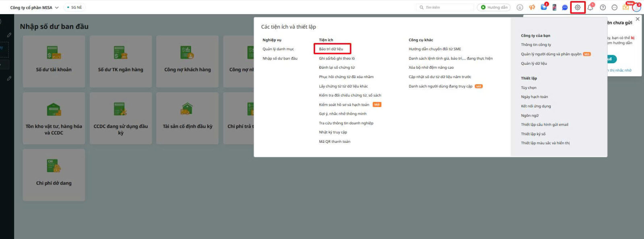Open the Số dư tài khoản tile

54,61
